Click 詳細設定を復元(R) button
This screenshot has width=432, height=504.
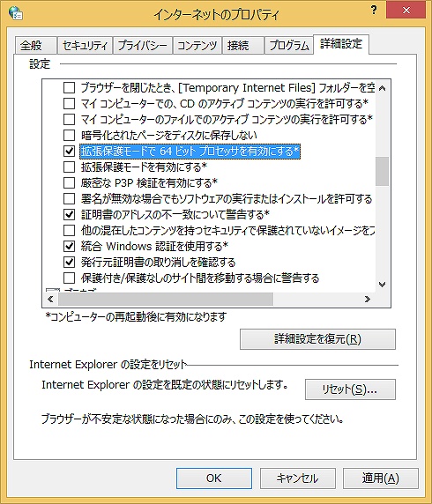(317, 339)
